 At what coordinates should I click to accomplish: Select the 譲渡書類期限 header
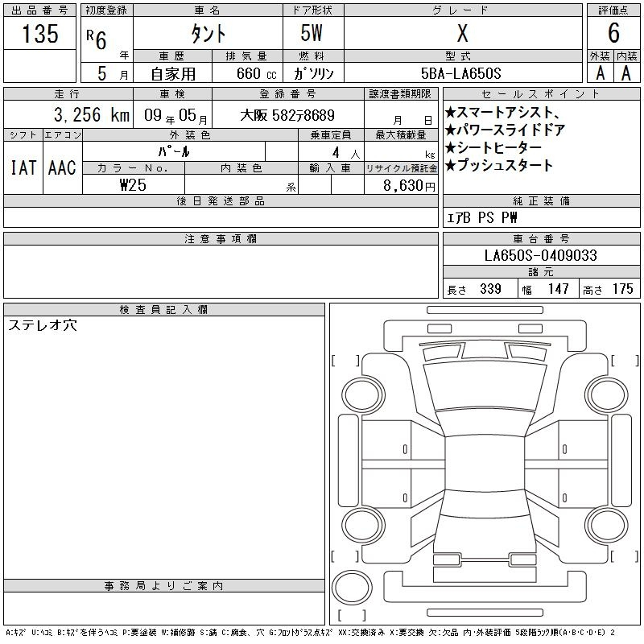400,94
